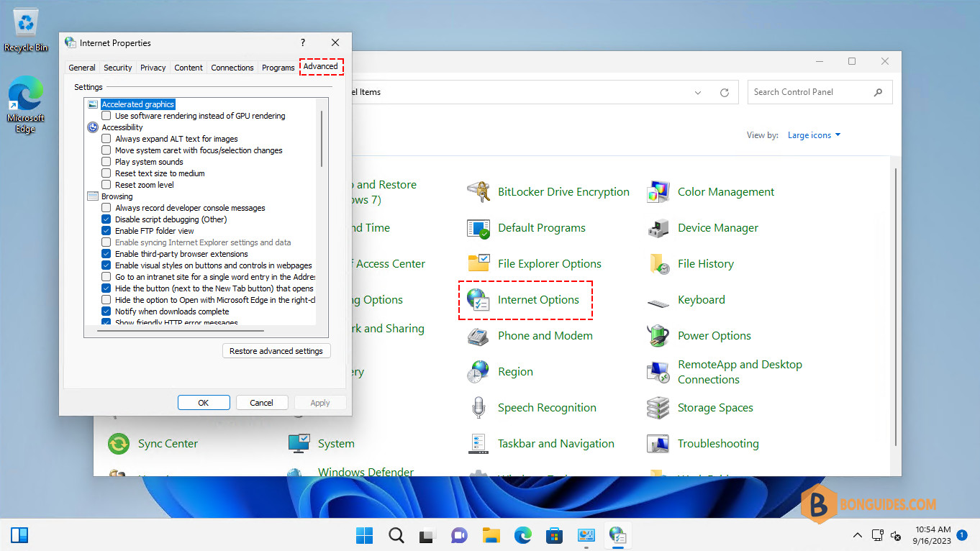980x551 pixels.
Task: Open the Windows Start menu
Action: coord(365,535)
